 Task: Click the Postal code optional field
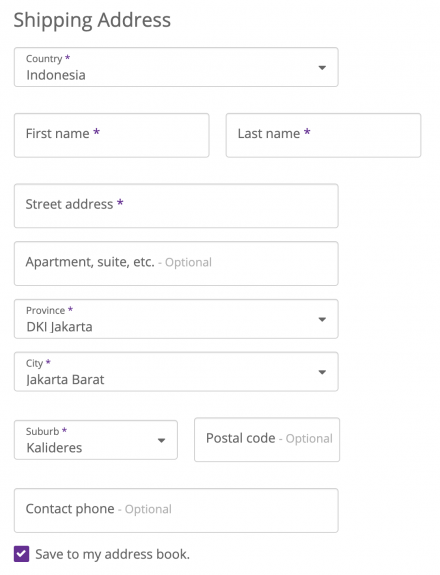click(x=267, y=439)
